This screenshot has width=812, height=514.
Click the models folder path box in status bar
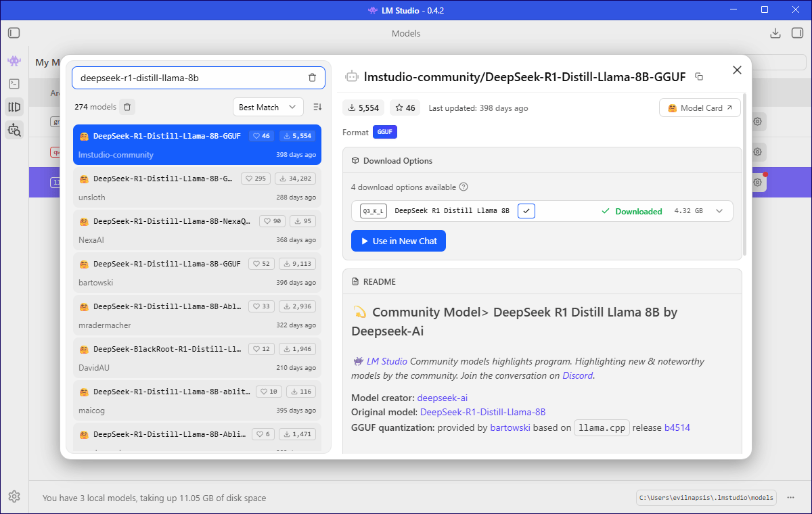(707, 497)
